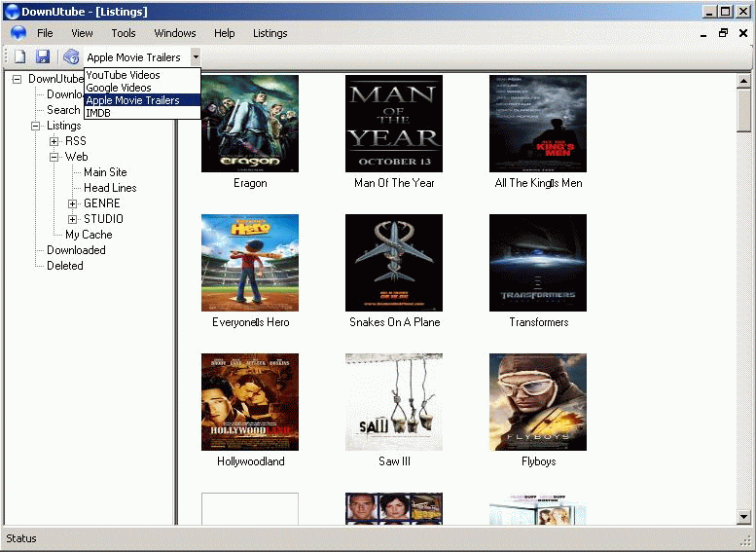The image size is (756, 552).
Task: Click the DownUtube title bar app icon
Action: [12, 11]
